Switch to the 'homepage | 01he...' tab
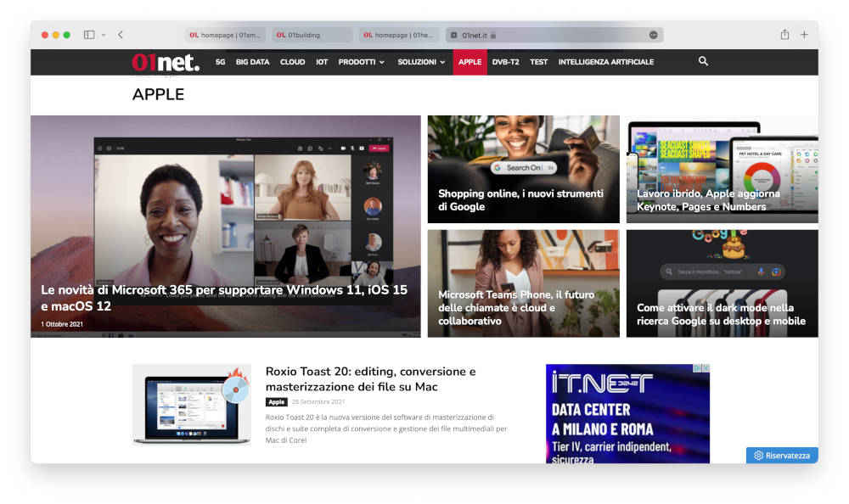Viewport: 849px width, 504px height. coord(399,35)
